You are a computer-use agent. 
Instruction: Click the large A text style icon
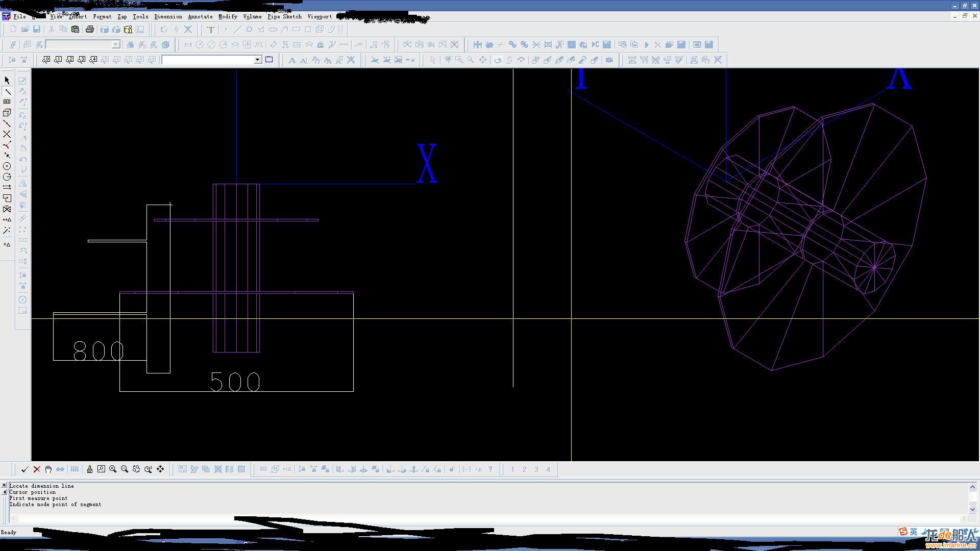point(292,60)
